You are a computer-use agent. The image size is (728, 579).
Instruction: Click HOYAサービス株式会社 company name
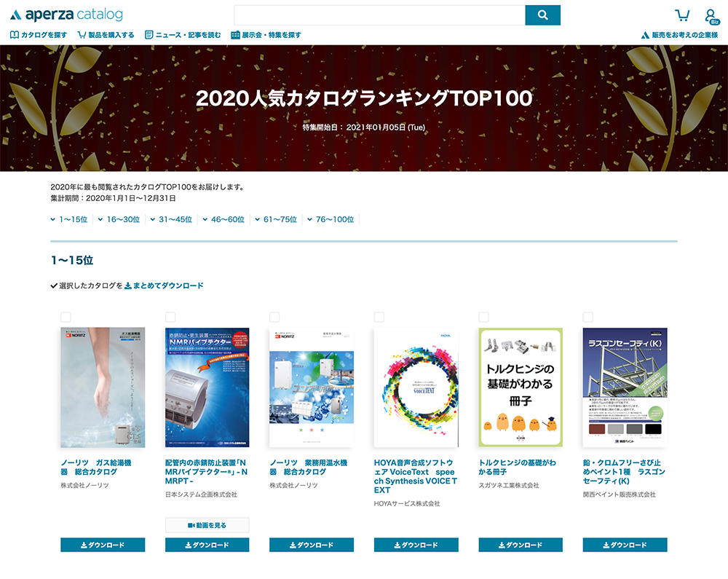407,503
